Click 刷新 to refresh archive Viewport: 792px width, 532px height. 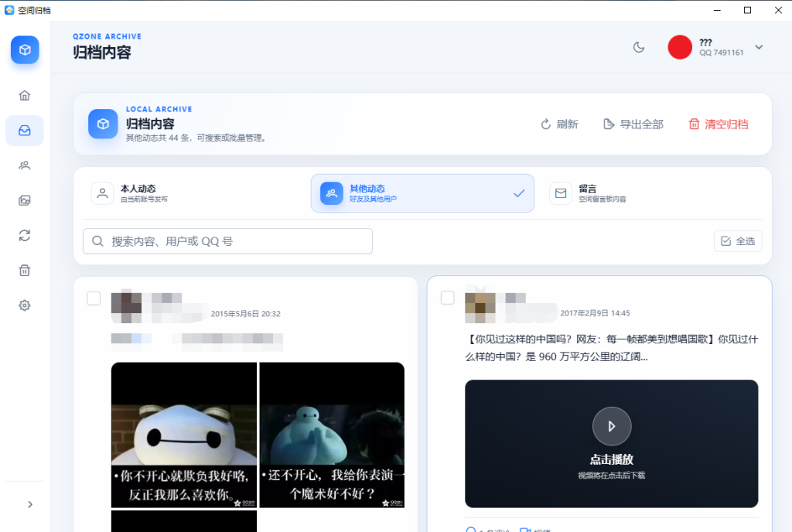pos(559,124)
